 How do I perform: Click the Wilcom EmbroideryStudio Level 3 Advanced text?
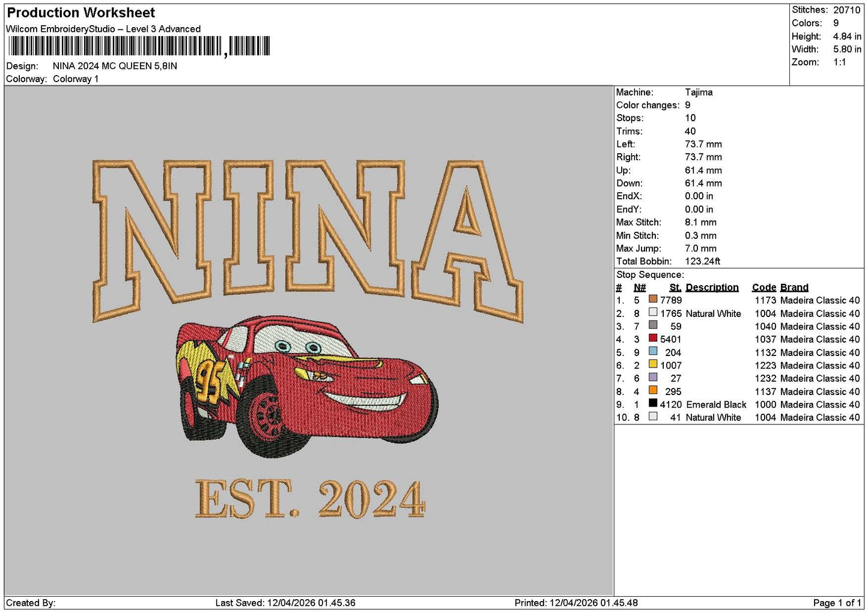click(103, 29)
